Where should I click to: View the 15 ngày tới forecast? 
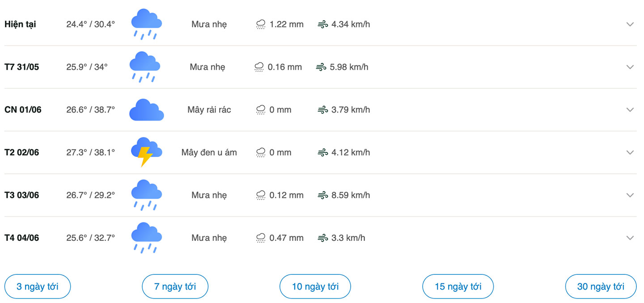458,286
